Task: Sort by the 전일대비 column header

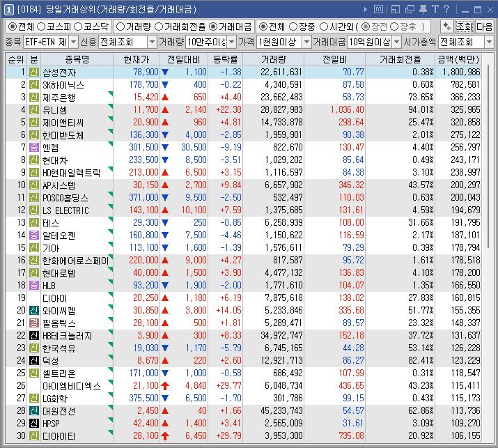Action: click(184, 59)
